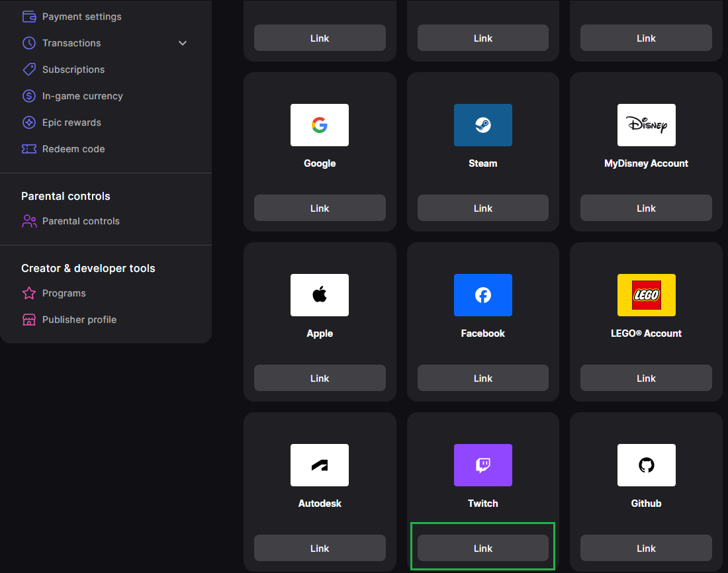
Task: Open Parental controls settings link
Action: pyautogui.click(x=81, y=221)
